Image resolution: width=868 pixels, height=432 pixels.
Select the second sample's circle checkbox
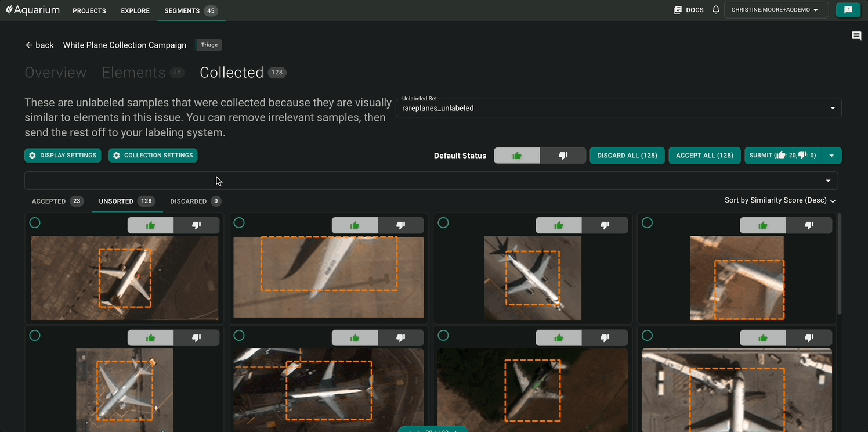239,223
